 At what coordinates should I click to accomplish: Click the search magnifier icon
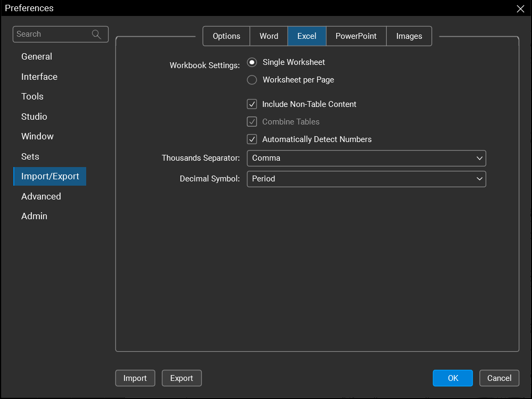[x=96, y=34]
